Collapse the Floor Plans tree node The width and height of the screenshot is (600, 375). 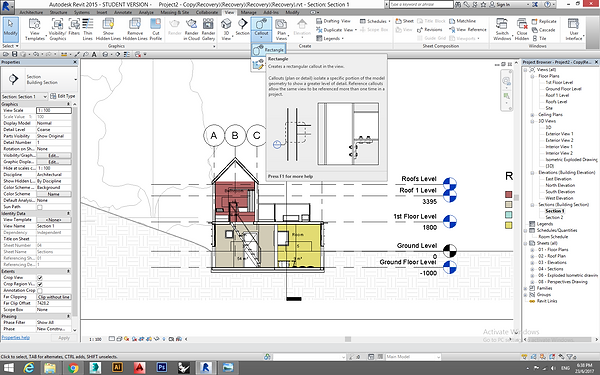tap(532, 76)
